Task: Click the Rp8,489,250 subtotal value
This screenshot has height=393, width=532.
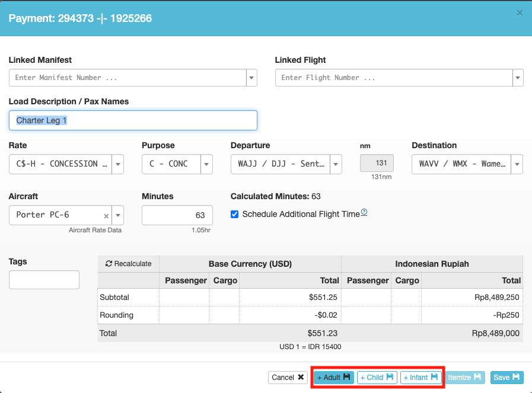Action: coord(497,298)
